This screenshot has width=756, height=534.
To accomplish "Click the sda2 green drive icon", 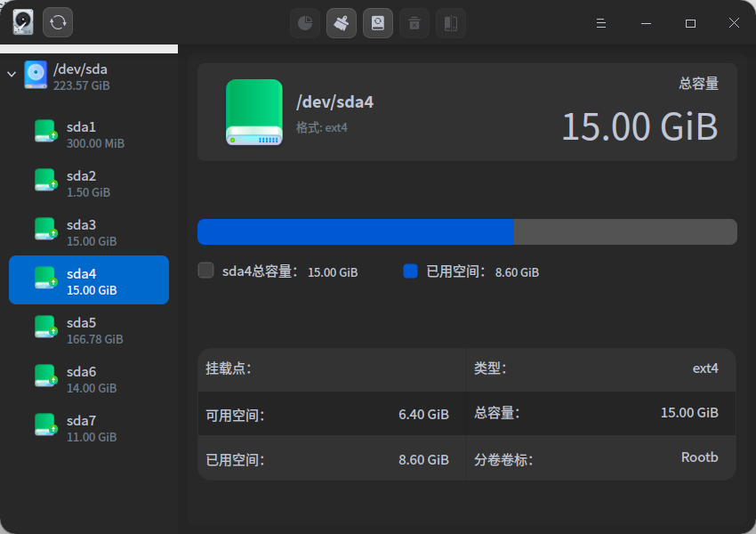I will tap(45, 180).
